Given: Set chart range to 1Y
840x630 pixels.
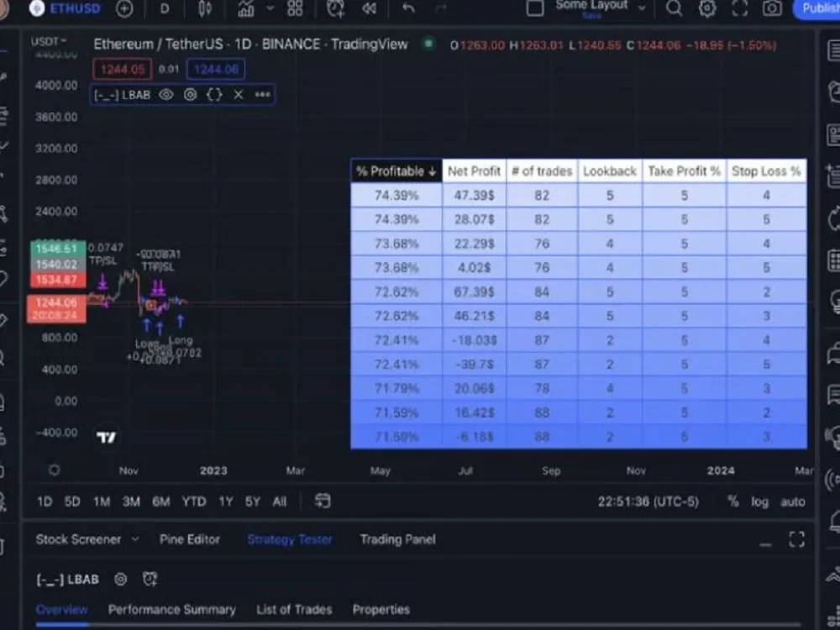Looking at the screenshot, I should [225, 502].
